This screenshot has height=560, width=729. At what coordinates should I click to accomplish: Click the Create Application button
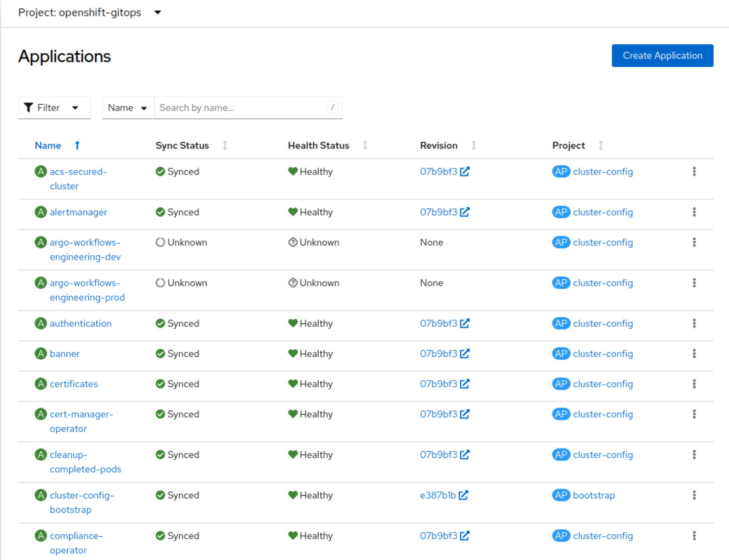tap(662, 55)
